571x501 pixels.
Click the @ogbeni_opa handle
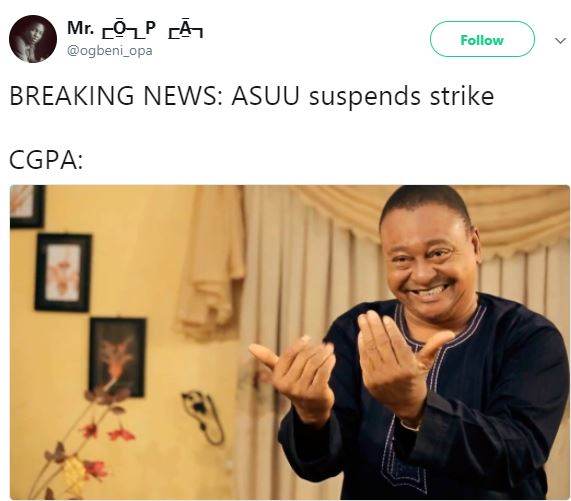[x=110, y=50]
